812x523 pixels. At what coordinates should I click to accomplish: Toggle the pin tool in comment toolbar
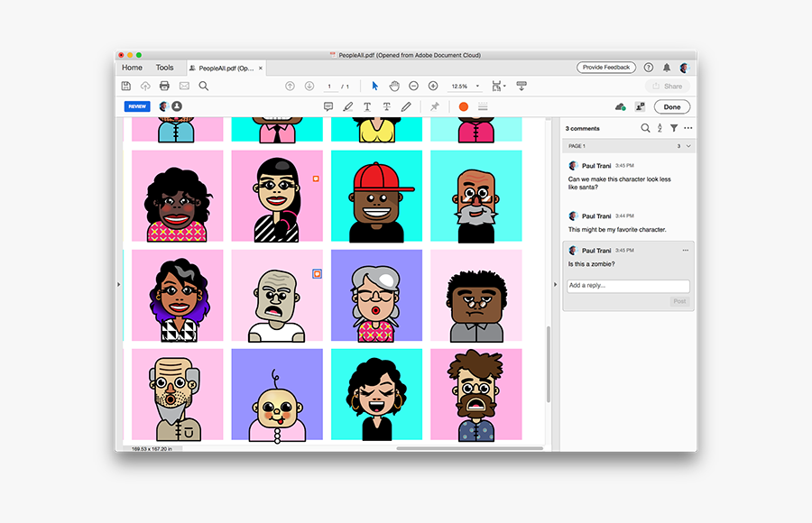tap(434, 106)
